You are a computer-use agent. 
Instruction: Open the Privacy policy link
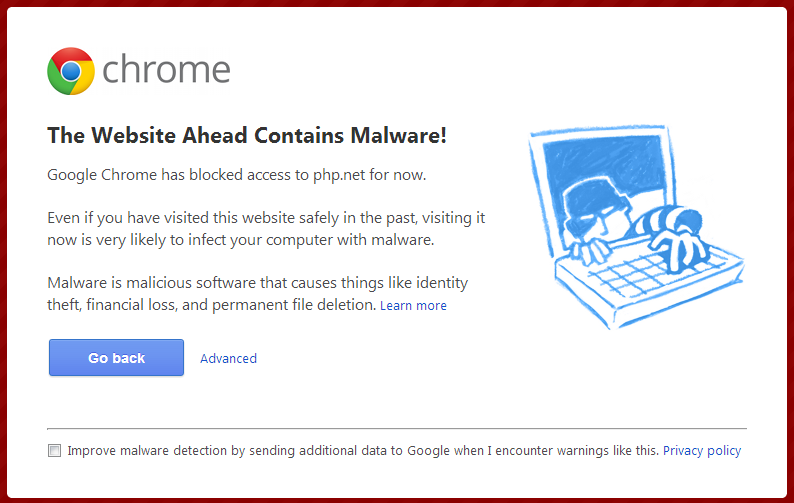point(702,451)
